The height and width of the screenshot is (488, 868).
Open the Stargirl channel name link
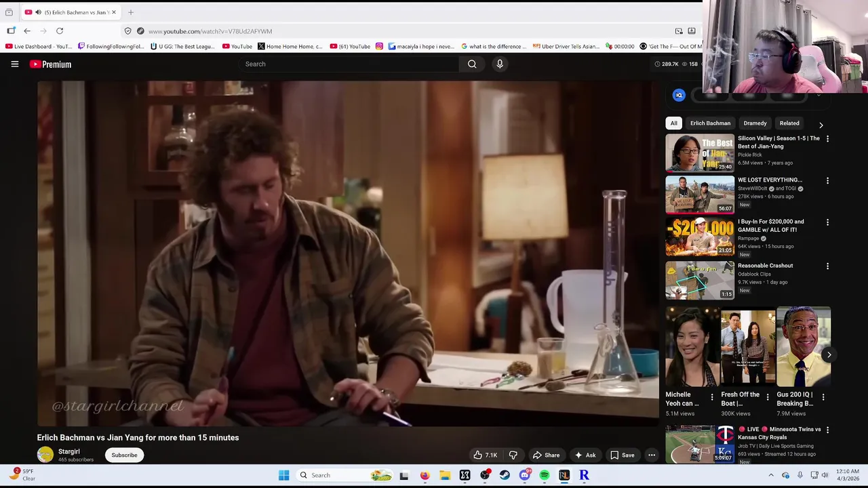coord(69,451)
